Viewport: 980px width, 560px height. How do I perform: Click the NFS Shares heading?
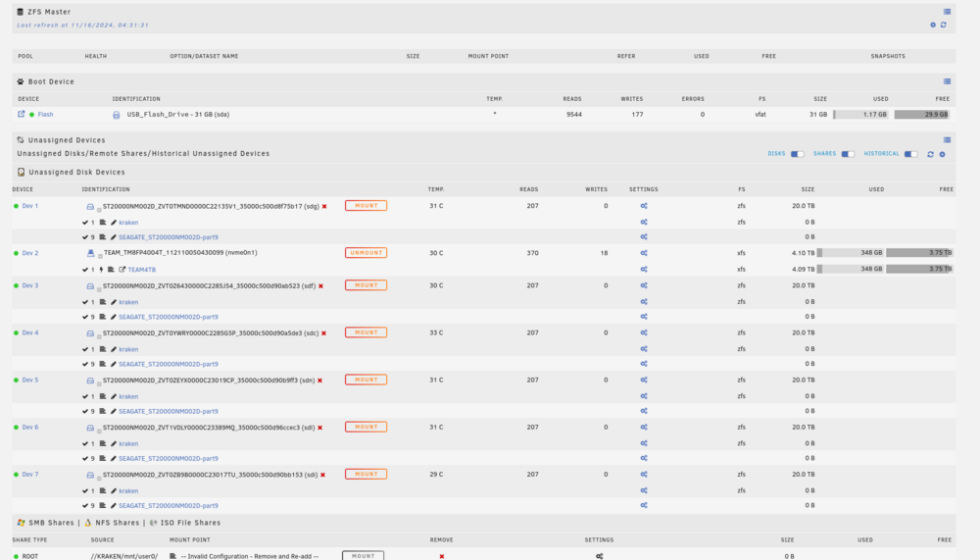pos(117,523)
